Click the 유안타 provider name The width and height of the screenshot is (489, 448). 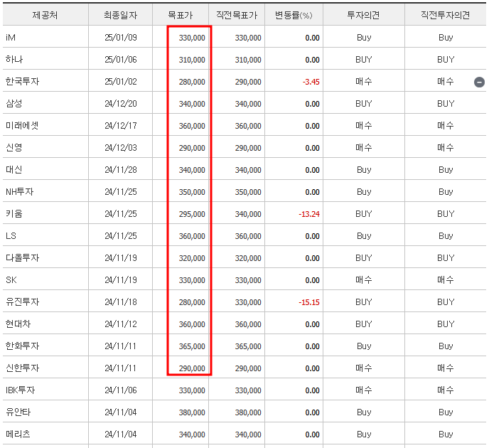(18, 412)
